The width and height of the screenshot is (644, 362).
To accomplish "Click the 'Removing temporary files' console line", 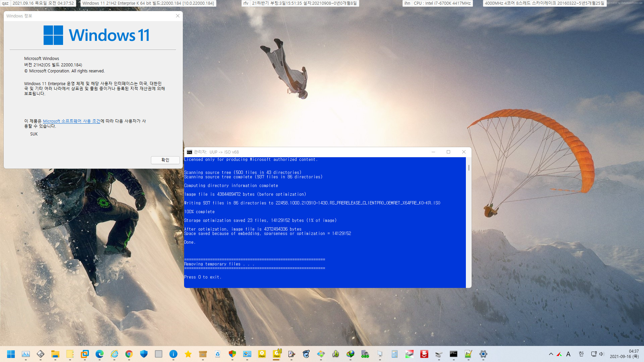I will click(x=219, y=264).
